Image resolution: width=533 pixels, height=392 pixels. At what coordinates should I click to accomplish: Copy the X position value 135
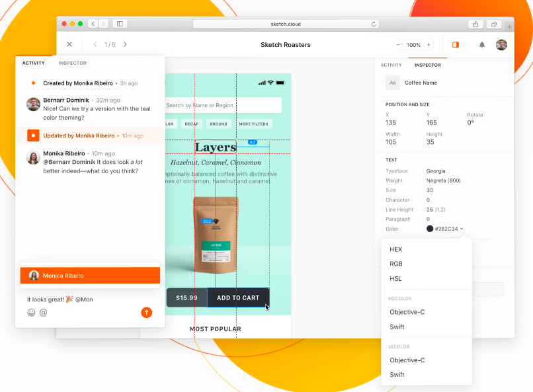391,123
